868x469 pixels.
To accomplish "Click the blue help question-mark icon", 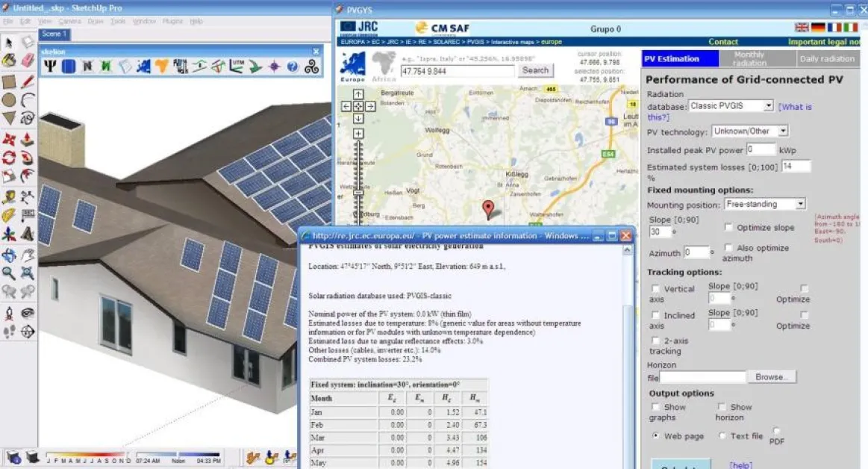I will (293, 67).
